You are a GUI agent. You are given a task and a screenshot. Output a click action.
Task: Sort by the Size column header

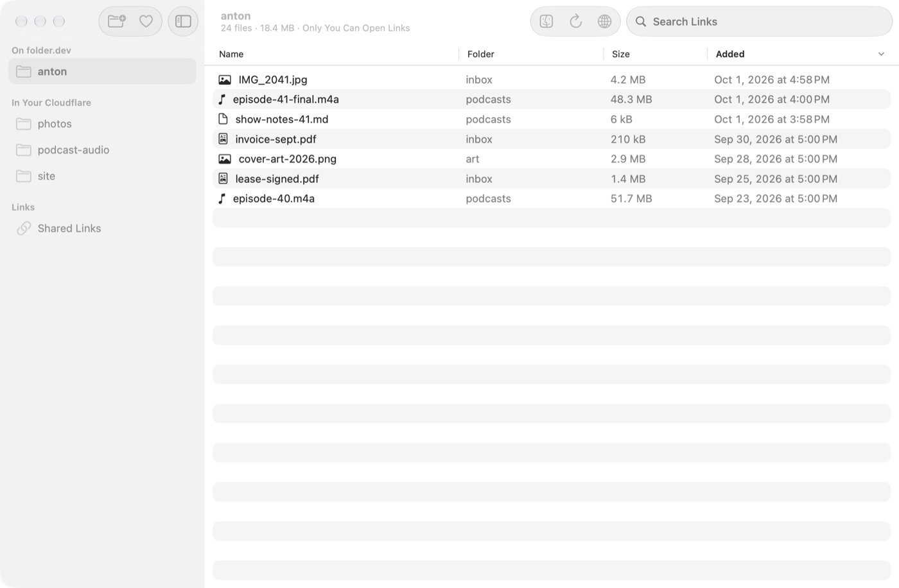pyautogui.click(x=621, y=54)
